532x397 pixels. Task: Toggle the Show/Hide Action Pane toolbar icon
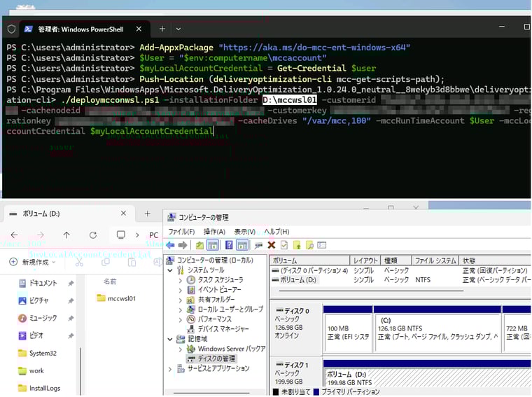click(x=242, y=245)
